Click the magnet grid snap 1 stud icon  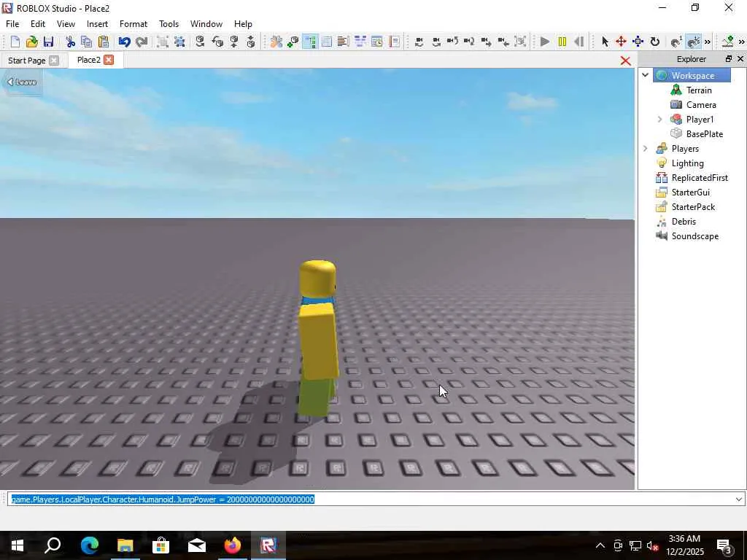click(676, 42)
